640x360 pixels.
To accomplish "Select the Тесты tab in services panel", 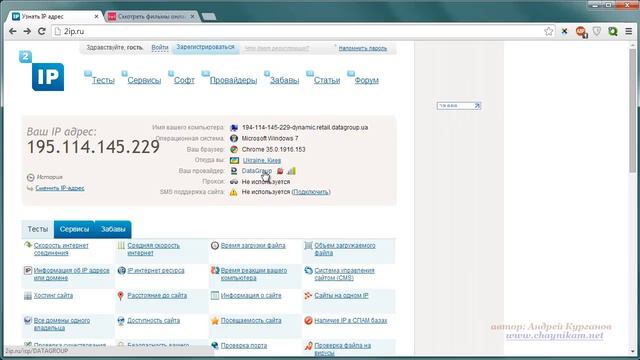I will (x=38, y=229).
